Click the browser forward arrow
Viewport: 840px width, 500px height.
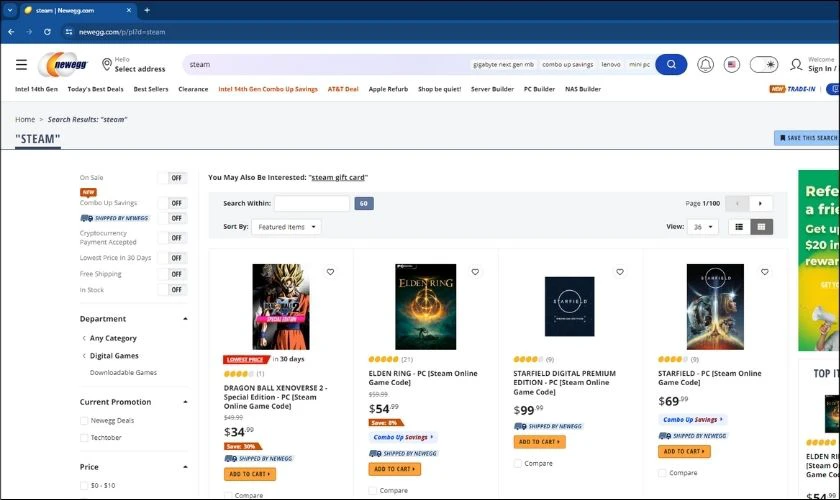coord(29,32)
